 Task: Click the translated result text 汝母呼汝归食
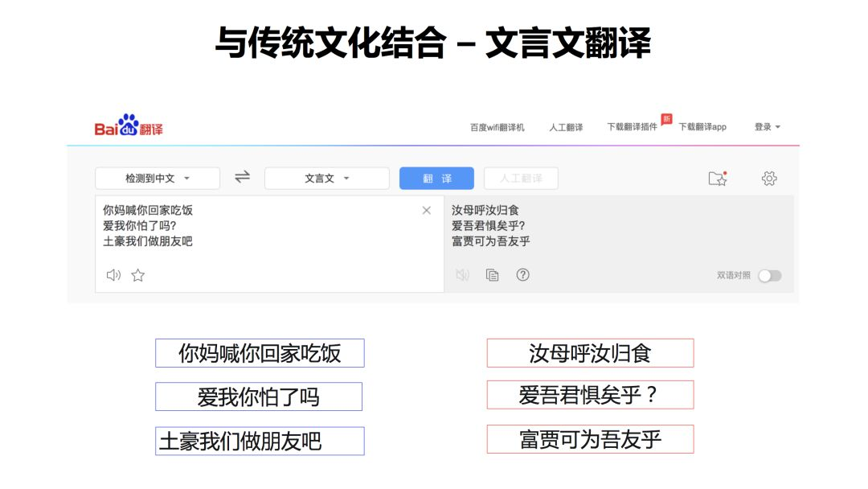coord(485,211)
